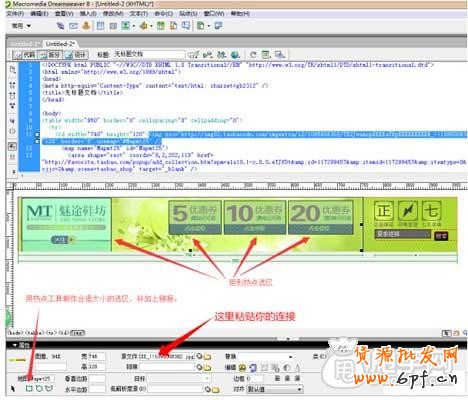Viewport: 468px width, 400px height.
Task: Click the Validate Markup icon
Action: [x=207, y=54]
